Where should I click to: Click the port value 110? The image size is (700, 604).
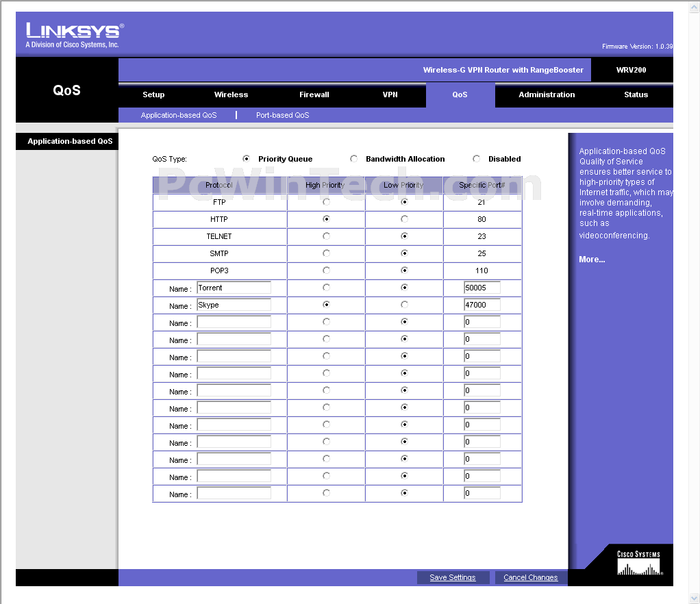coord(482,270)
